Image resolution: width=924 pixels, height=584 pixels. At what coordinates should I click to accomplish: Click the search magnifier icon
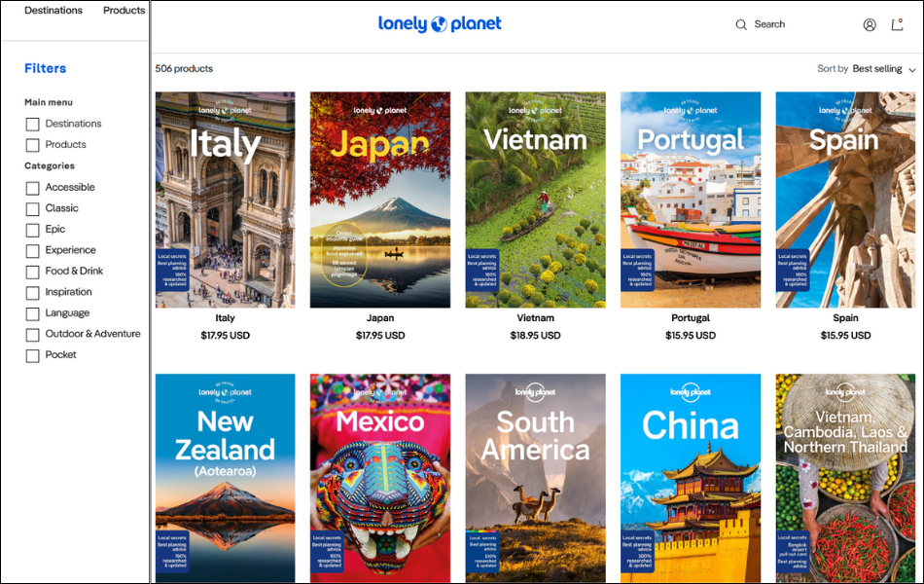[x=741, y=24]
